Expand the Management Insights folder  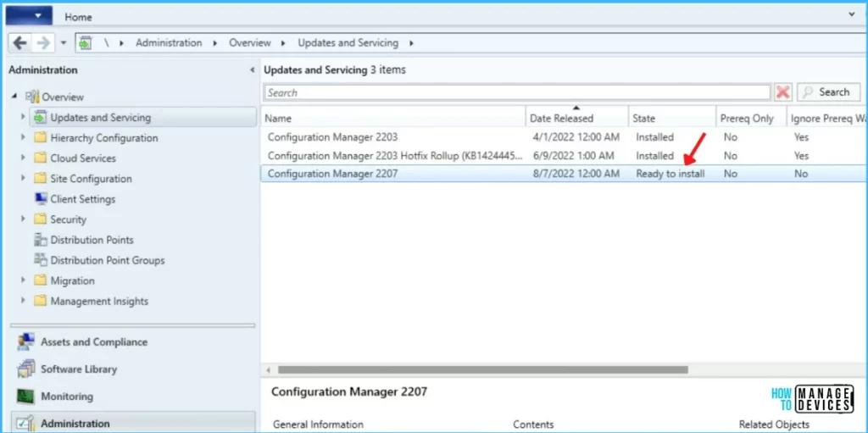23,301
